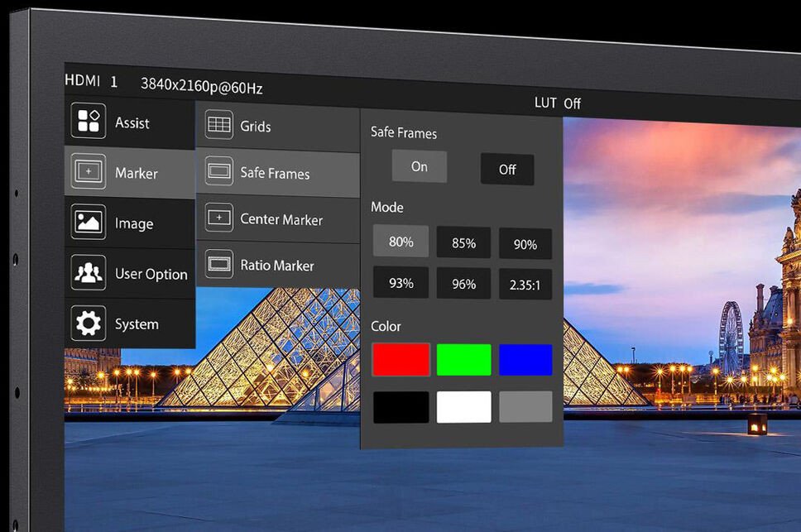This screenshot has width=801, height=532.
Task: Click the HDMI 1 input label
Action: click(x=91, y=80)
